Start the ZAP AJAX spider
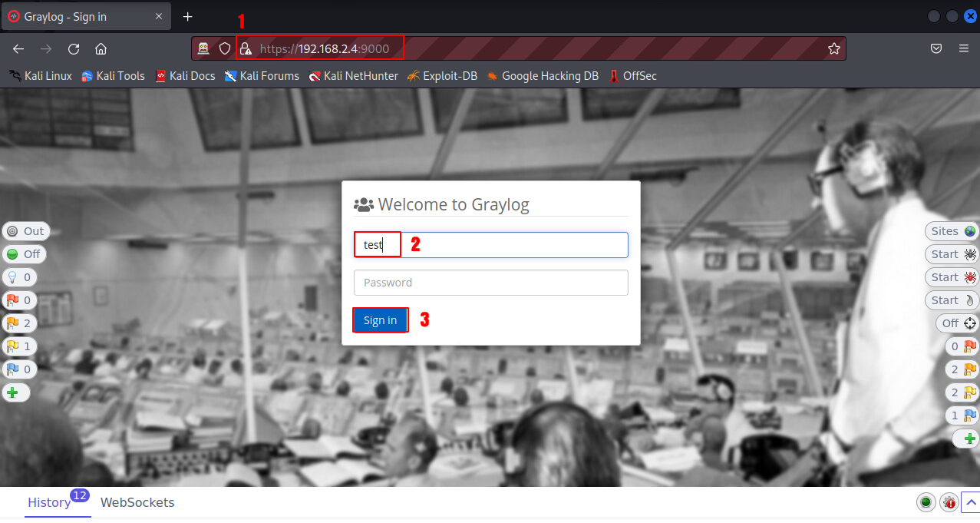The image size is (980, 523). 952,277
